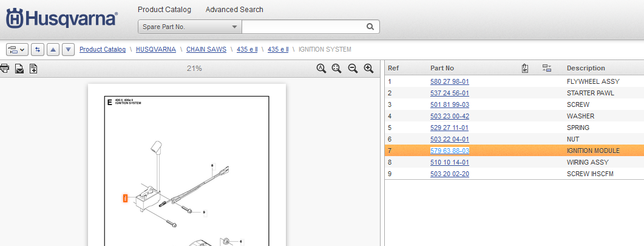Print the diagram with printer icon
The width and height of the screenshot is (644, 246).
point(4,69)
